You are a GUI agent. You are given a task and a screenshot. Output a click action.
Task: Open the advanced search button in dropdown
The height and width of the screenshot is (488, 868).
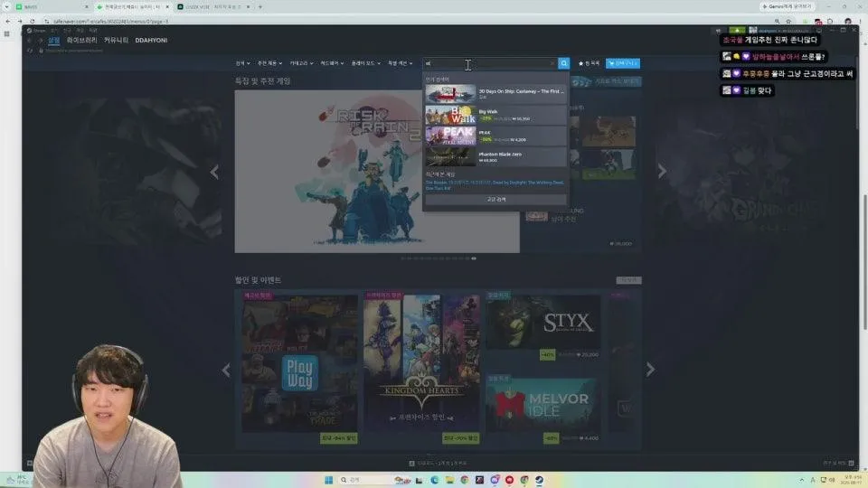[x=496, y=199]
